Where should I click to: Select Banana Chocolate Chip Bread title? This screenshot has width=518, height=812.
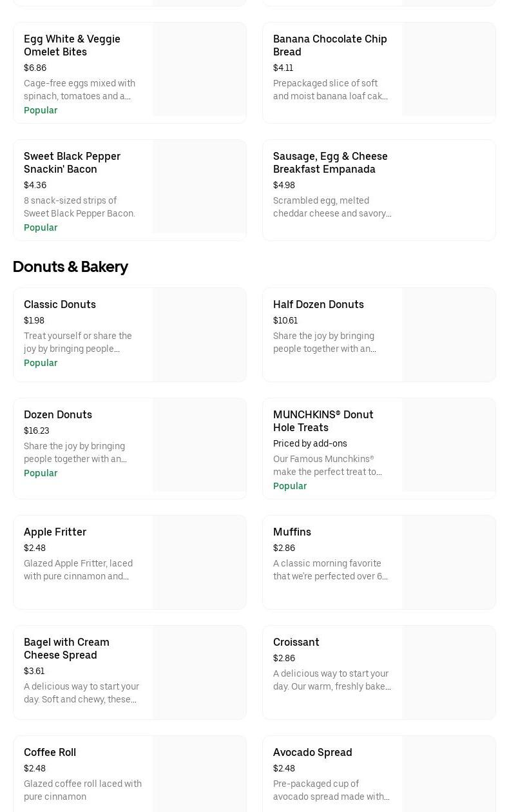330,45
